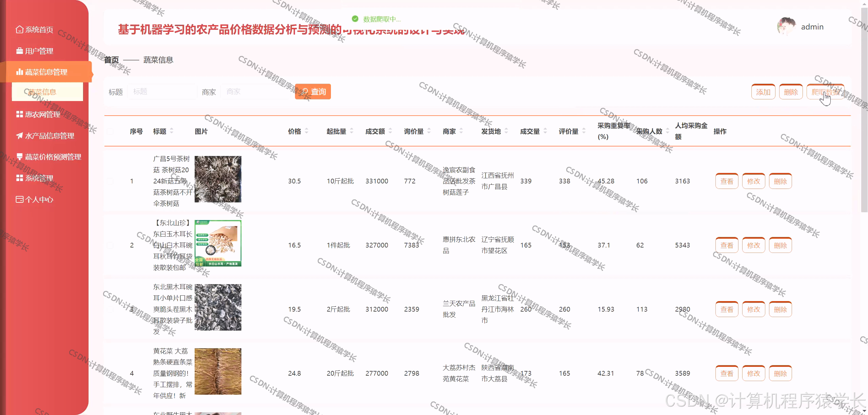Click 修改 for the 黄花菜 row
Screen dimensions: 868x415
(x=754, y=373)
